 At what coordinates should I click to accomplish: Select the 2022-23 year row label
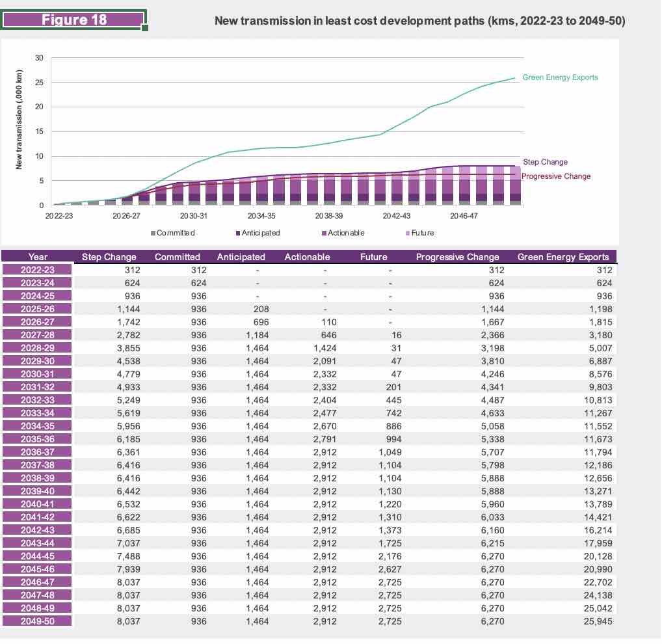(38, 270)
